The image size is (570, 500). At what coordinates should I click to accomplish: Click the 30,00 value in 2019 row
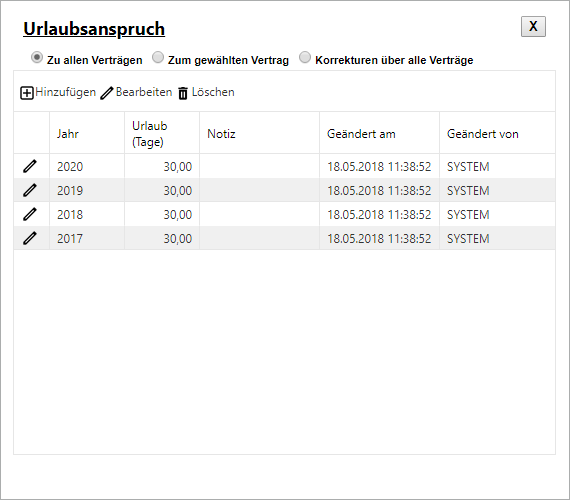pyautogui.click(x=177, y=191)
